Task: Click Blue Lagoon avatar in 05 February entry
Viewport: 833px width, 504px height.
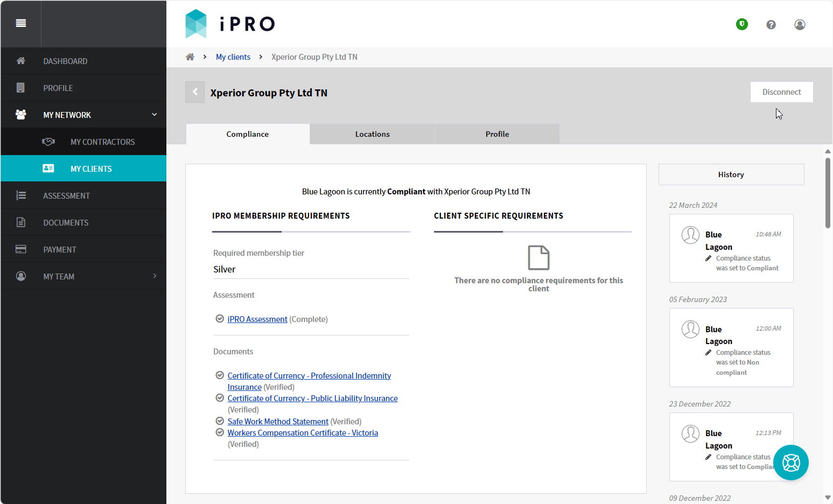Action: click(x=690, y=329)
